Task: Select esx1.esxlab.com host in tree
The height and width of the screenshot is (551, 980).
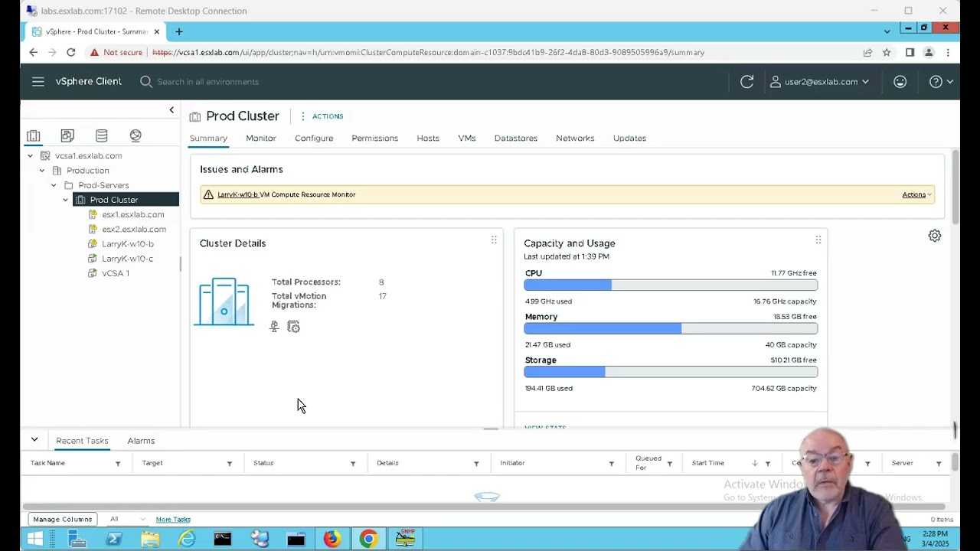Action: point(132,214)
